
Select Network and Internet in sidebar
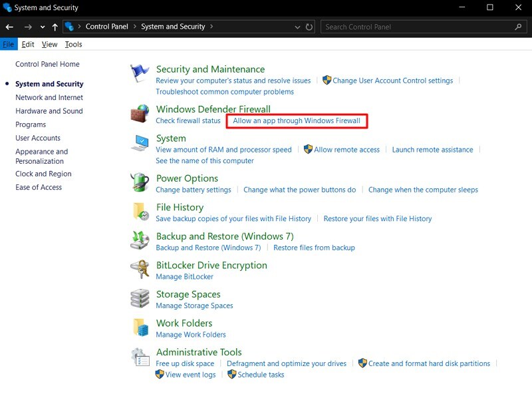coord(49,97)
